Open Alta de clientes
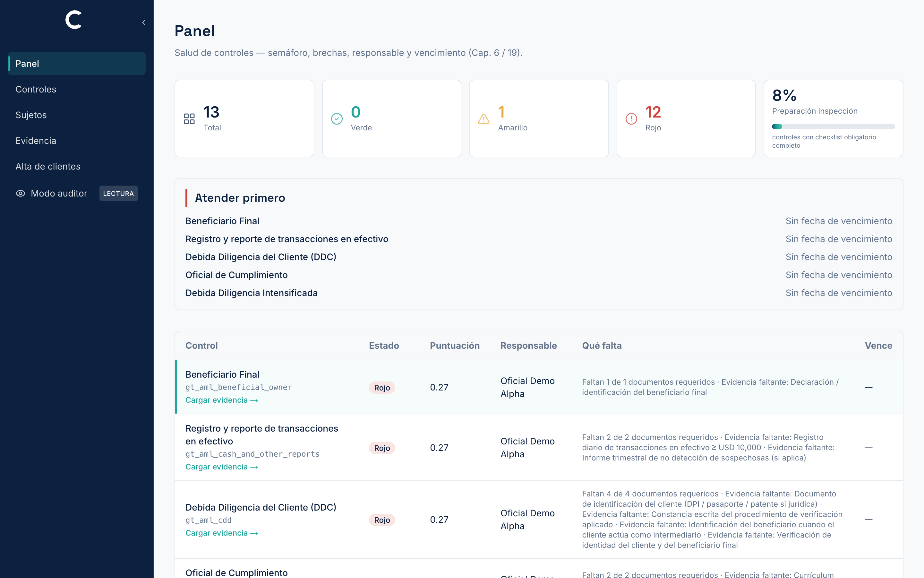Viewport: 924px width, 578px height. click(76, 166)
